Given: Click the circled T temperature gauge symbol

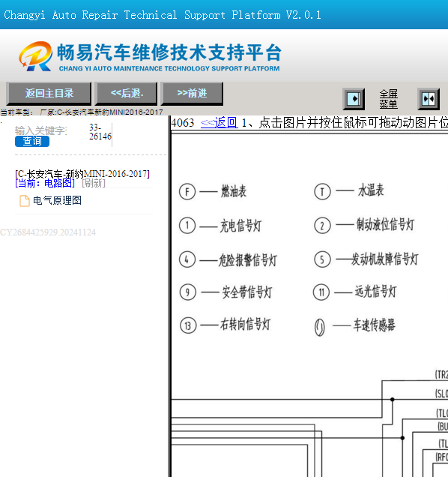Looking at the screenshot, I should [x=322, y=192].
